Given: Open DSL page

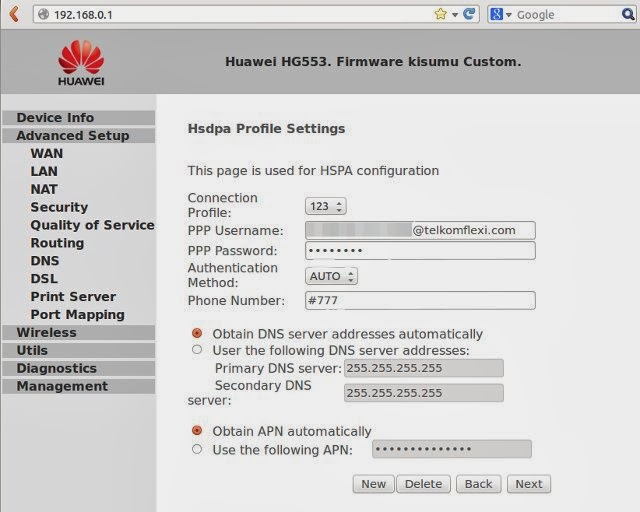Looking at the screenshot, I should pyautogui.click(x=44, y=279).
